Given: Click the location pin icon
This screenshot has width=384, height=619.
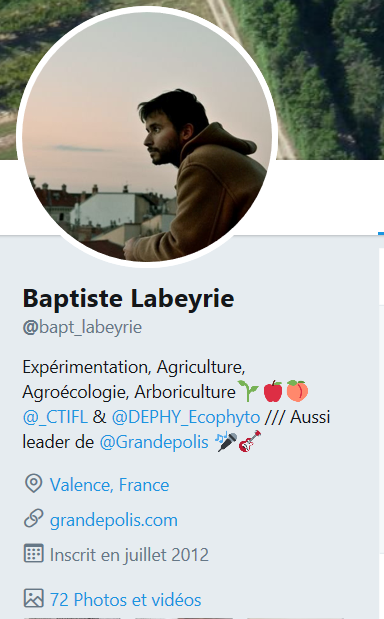Looking at the screenshot, I should (34, 484).
